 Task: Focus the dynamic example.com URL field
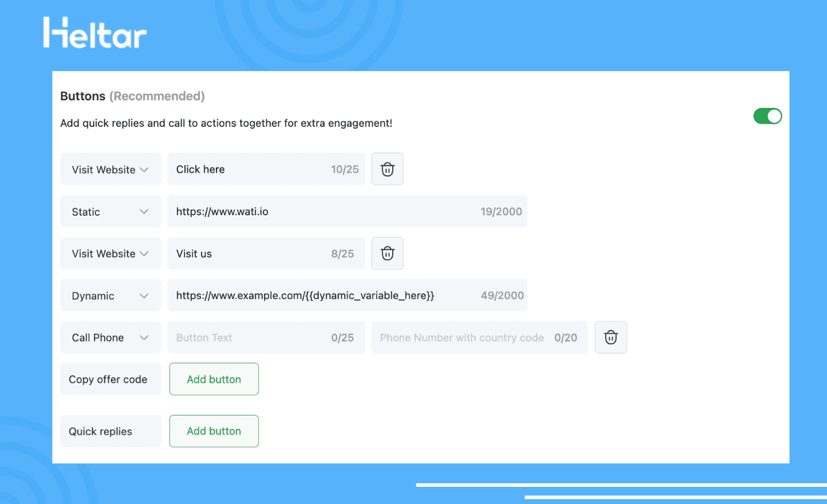[x=320, y=295]
